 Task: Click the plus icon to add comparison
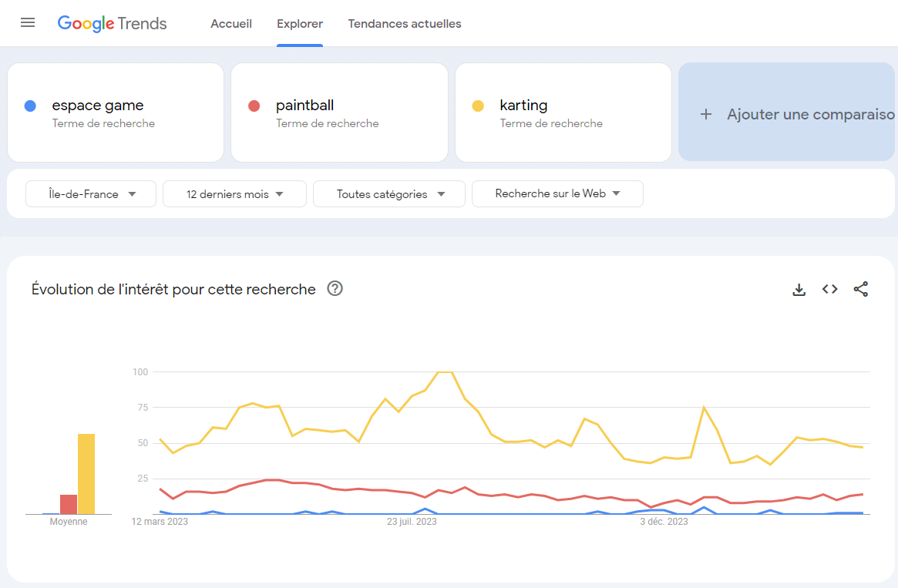pos(706,114)
